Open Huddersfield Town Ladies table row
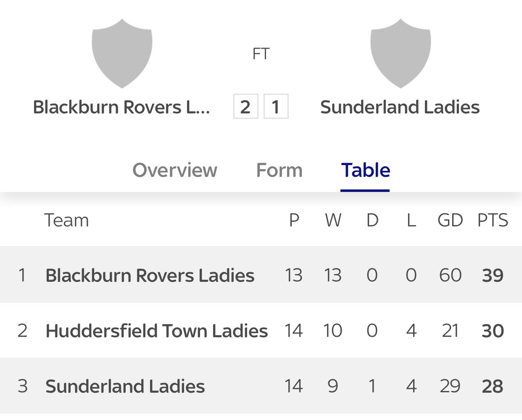Screen dimensions: 522x420 (156, 331)
